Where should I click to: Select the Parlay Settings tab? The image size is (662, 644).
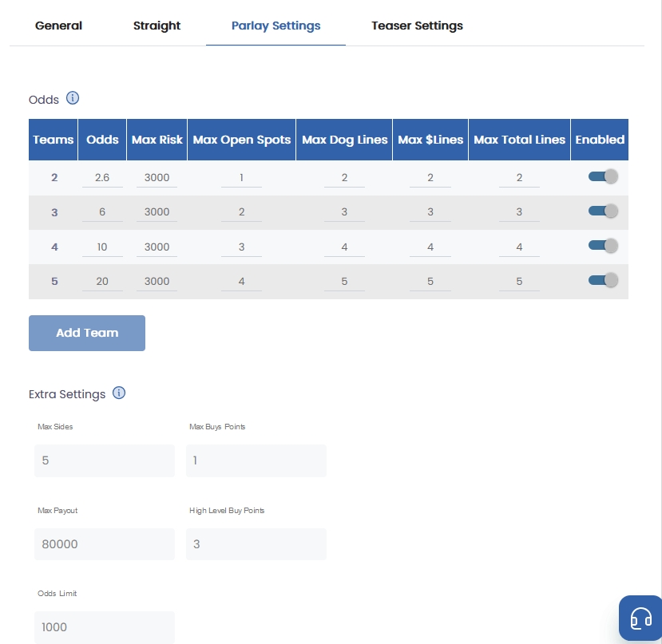click(276, 26)
